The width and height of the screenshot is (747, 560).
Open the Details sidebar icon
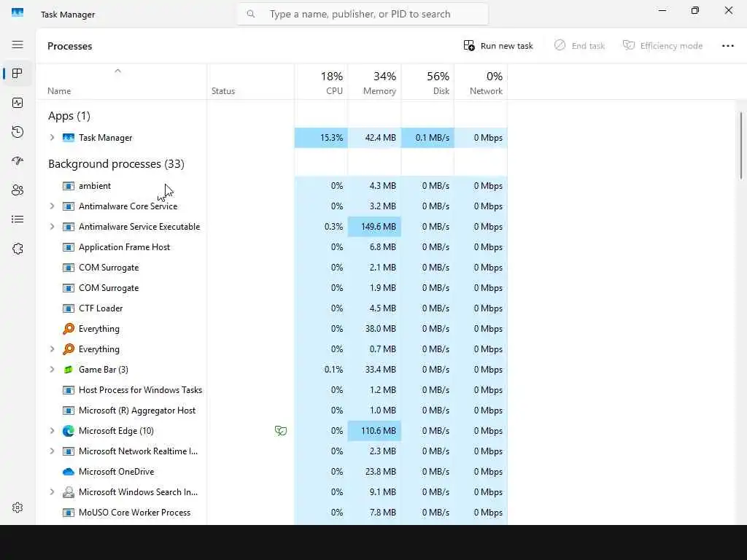18,219
